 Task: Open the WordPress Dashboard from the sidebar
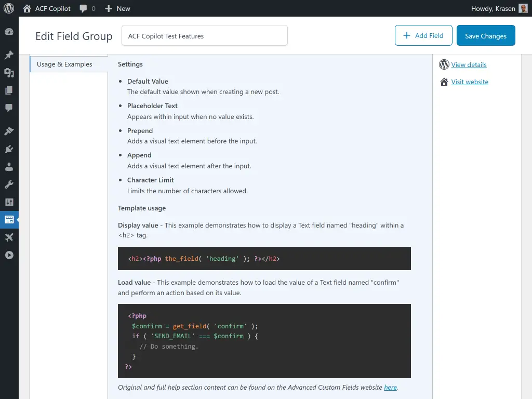9,32
